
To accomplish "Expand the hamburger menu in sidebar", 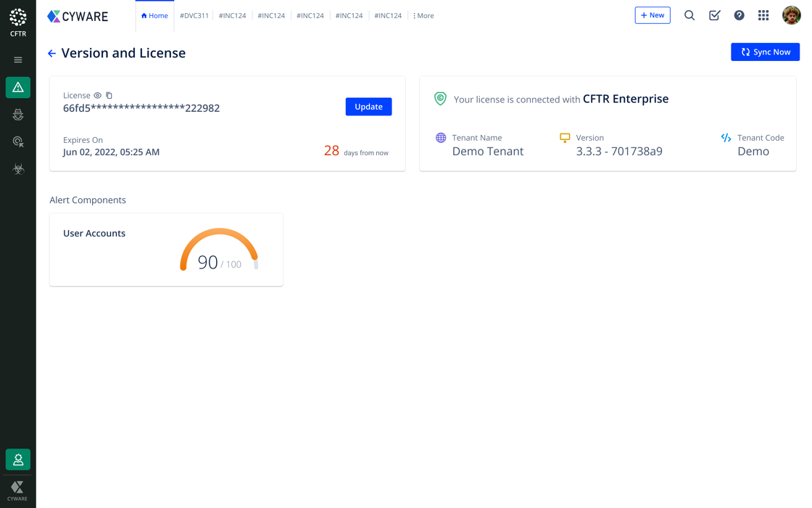I will 18,60.
